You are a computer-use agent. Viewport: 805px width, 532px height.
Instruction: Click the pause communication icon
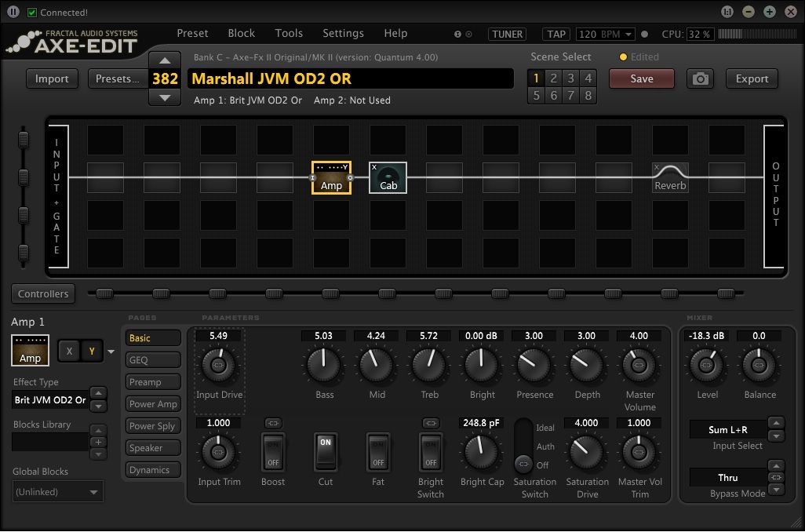pos(13,12)
